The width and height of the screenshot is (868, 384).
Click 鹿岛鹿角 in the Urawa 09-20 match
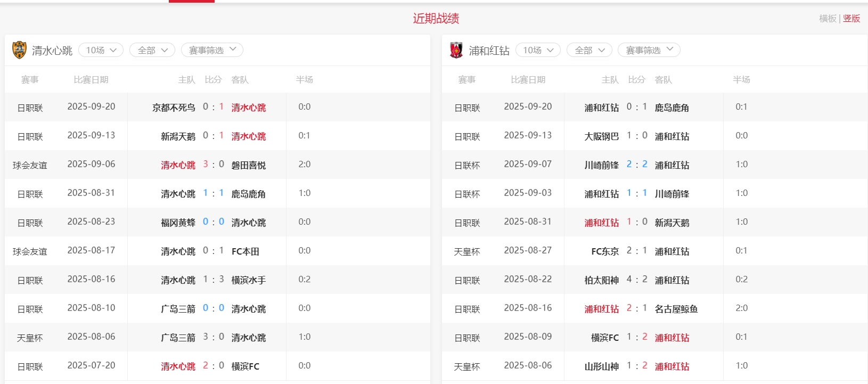coord(672,108)
